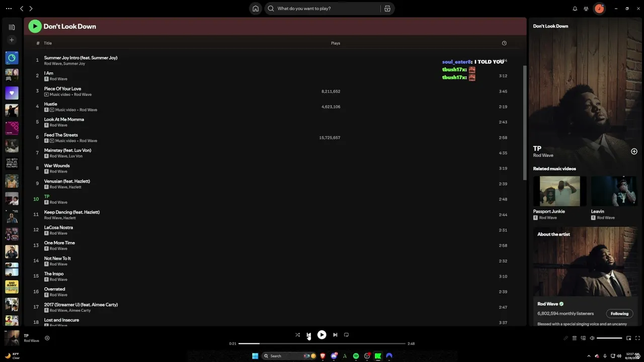This screenshot has height=362, width=644.
Task: Open the three-dot app menu
Action: 9,9
